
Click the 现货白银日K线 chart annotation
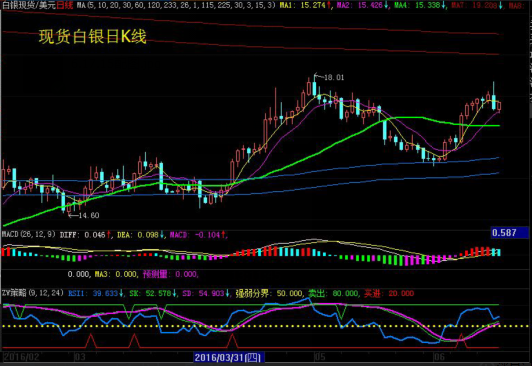click(93, 36)
